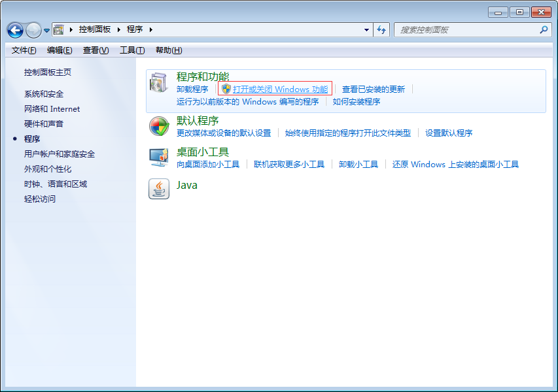Open the 文件(F) menu
Image resolution: width=558 pixels, height=392 pixels.
[24, 50]
